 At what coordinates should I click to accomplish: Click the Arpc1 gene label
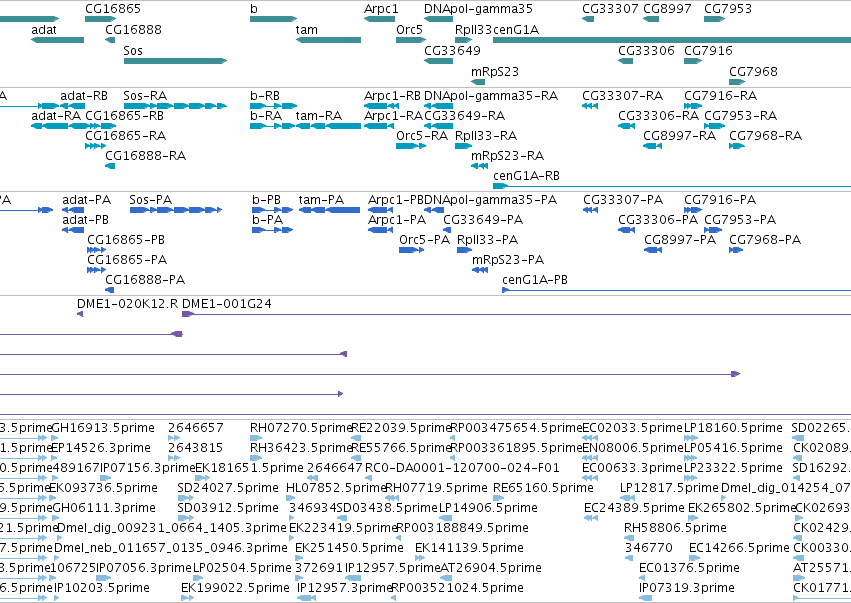coord(381,9)
